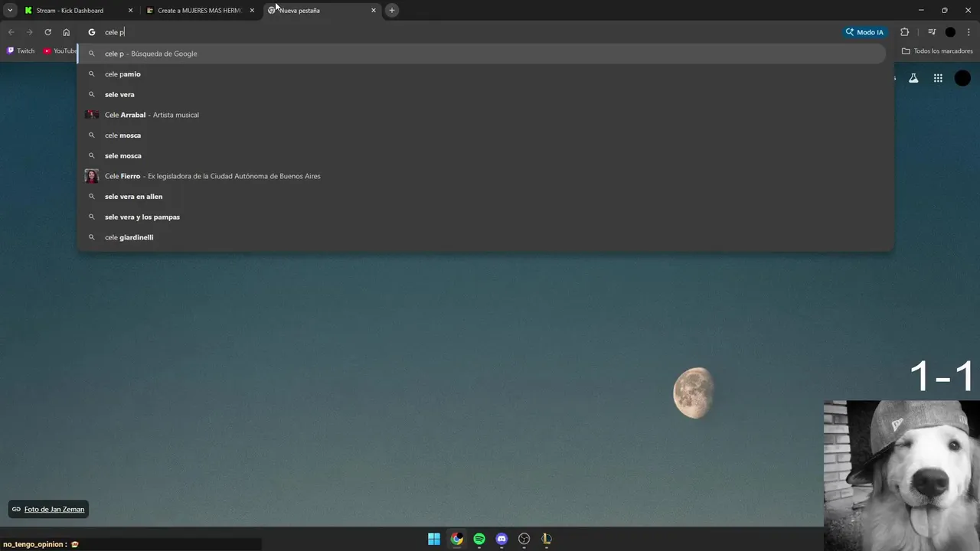Open the tab search dropdown arrow
The height and width of the screenshot is (551, 980).
[x=10, y=10]
